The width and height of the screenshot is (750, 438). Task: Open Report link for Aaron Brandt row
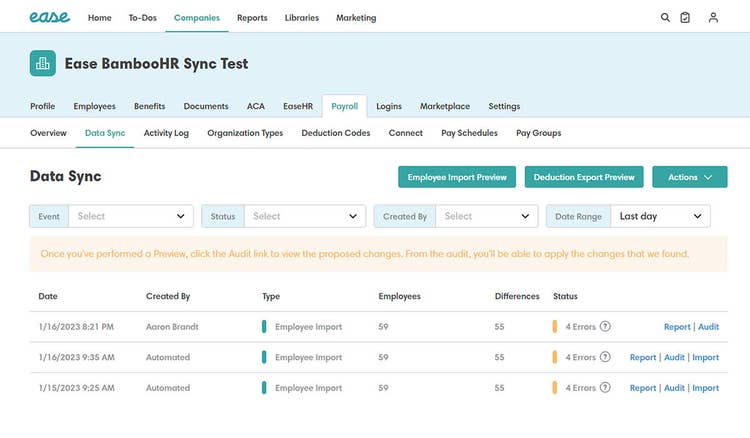pyautogui.click(x=677, y=327)
